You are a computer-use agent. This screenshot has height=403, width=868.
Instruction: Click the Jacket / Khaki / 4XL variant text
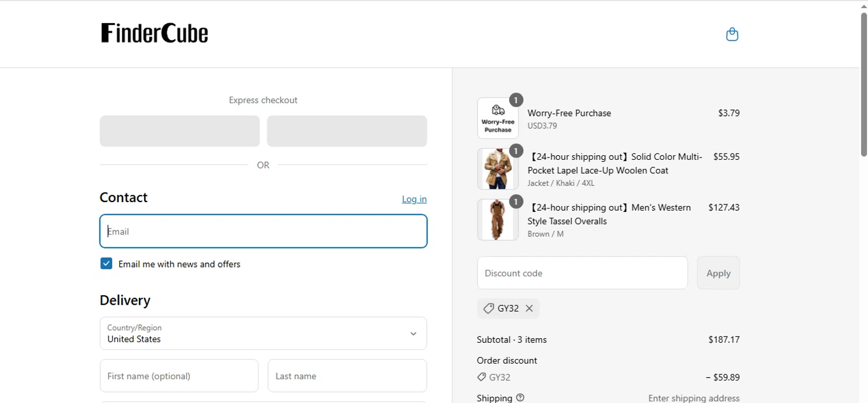(x=561, y=183)
